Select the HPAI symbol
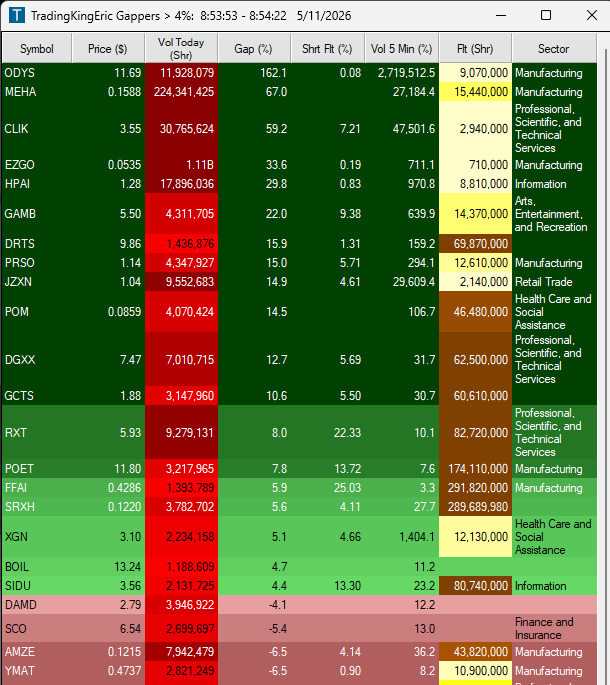 pos(17,183)
